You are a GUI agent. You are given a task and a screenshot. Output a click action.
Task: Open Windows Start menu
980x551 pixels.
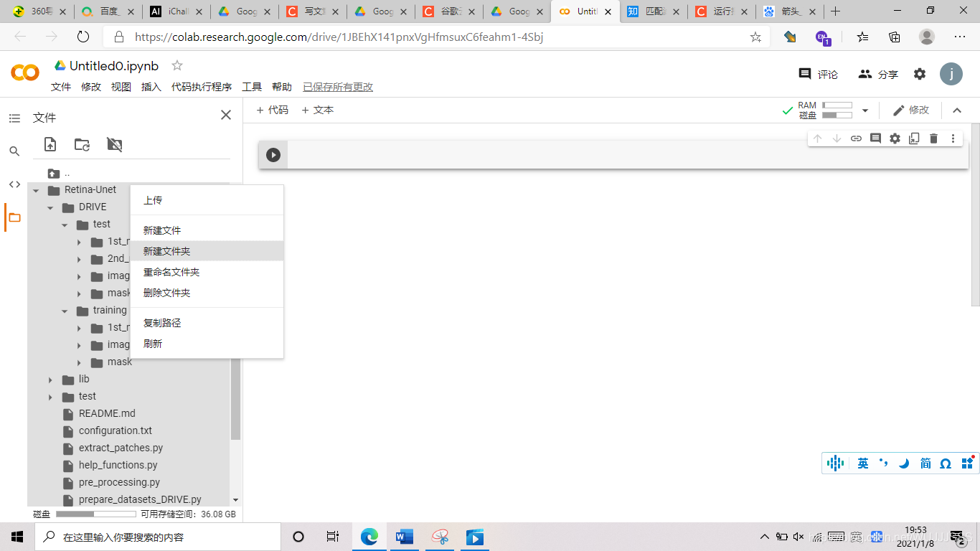[x=17, y=537]
